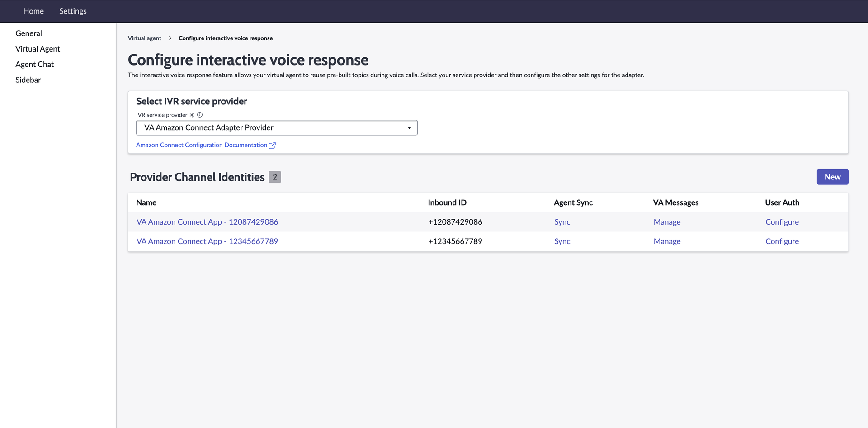Click the Select IVR service provider heading
868x428 pixels.
[191, 101]
